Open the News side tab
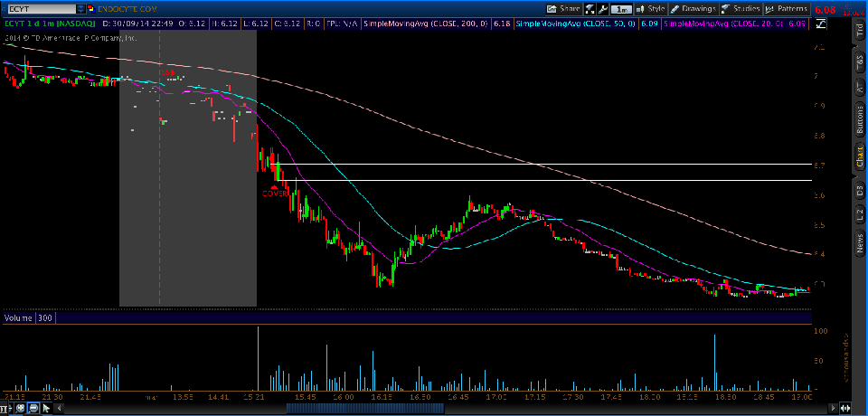Image resolution: width=868 pixels, height=416 pixels. click(x=859, y=242)
